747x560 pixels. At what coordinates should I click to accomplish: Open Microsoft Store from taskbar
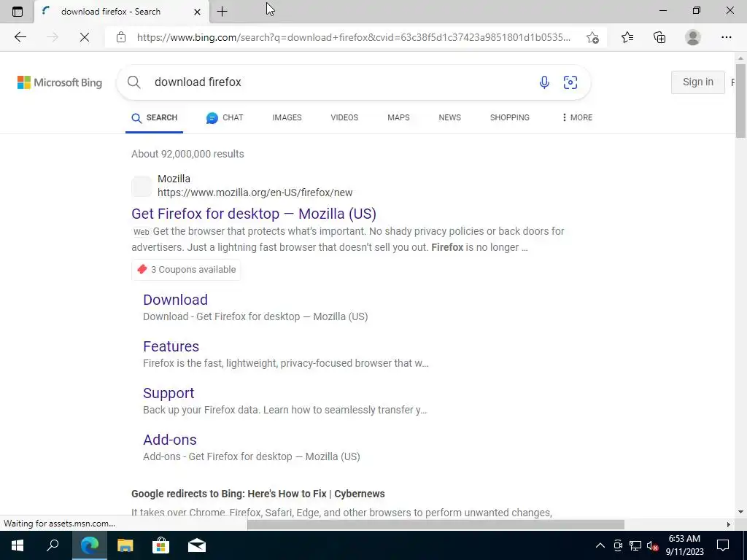pyautogui.click(x=161, y=545)
